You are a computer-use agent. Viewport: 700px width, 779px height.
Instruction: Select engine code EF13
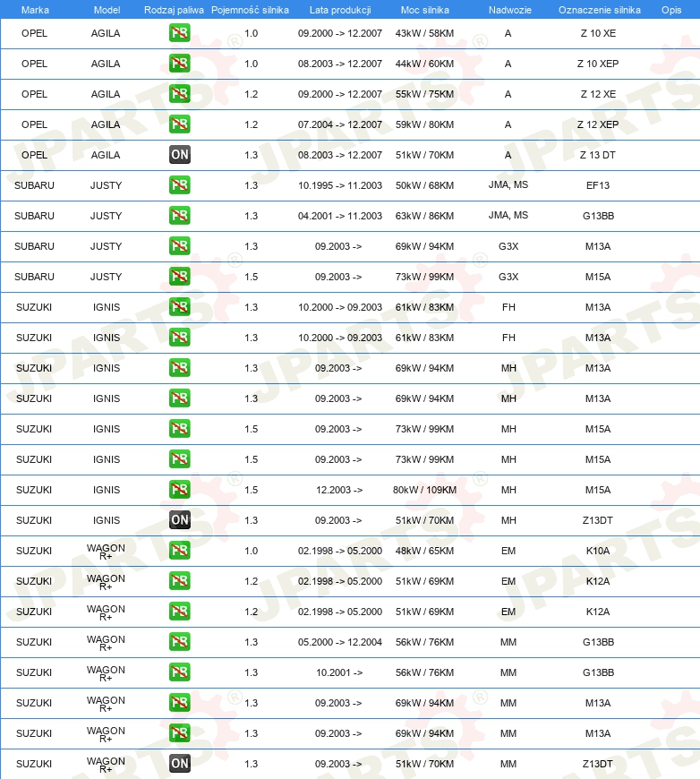[x=598, y=185]
